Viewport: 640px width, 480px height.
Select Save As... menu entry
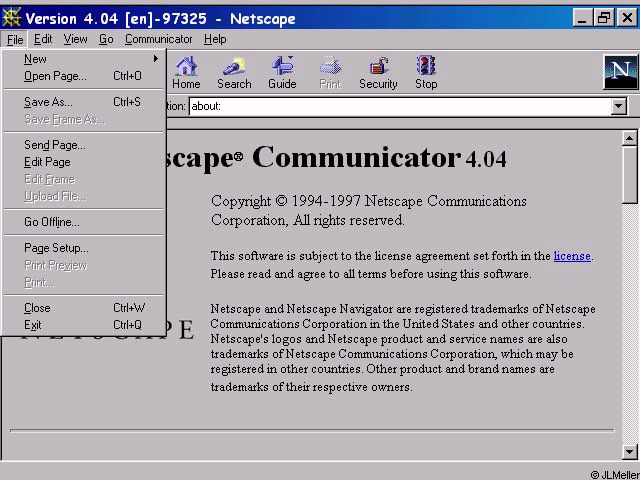coord(84,102)
